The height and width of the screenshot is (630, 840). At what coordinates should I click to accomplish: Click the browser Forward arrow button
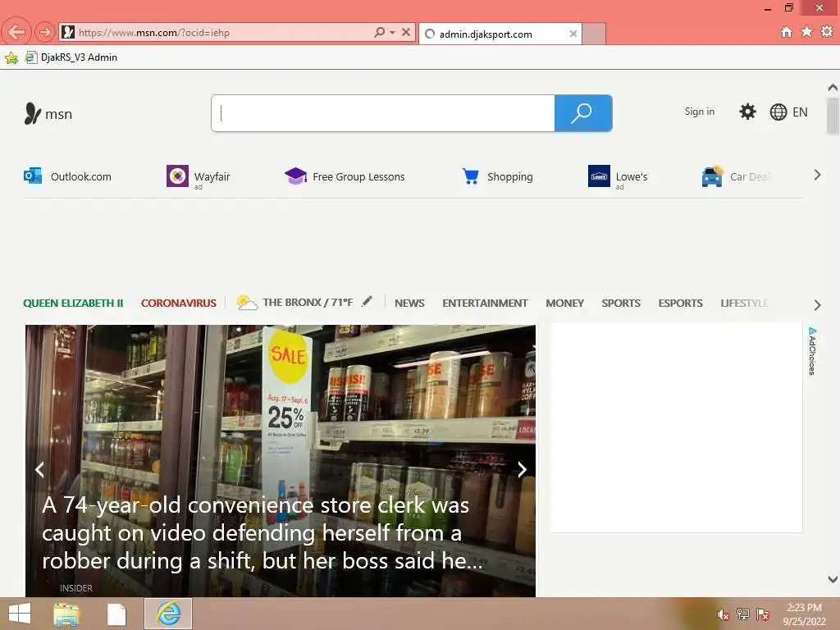tap(45, 32)
